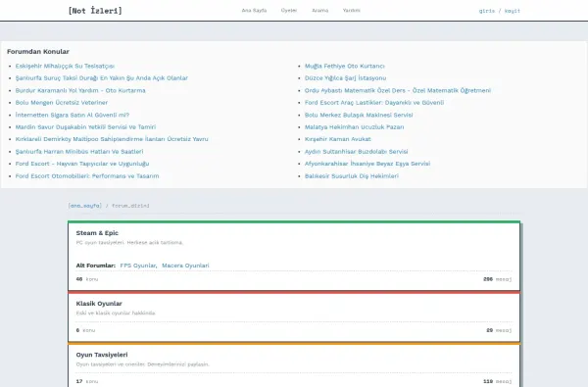Open Balıkesir Susurluk Diş Hekimleri topic
The height and width of the screenshot is (387, 588).
[x=352, y=176]
